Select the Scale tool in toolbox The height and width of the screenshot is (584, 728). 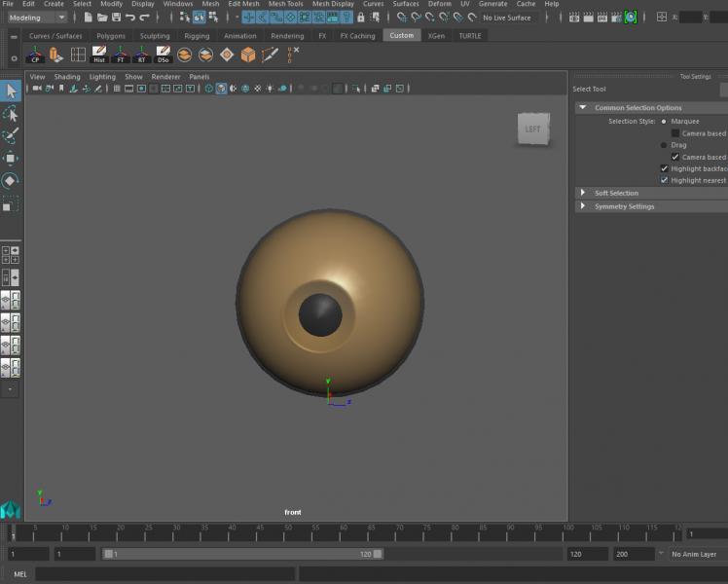pos(11,203)
